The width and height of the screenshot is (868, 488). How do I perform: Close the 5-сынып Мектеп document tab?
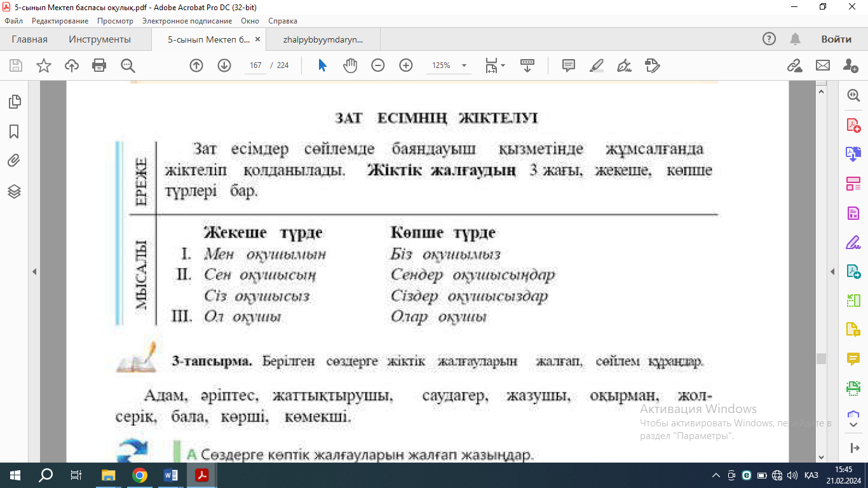257,39
